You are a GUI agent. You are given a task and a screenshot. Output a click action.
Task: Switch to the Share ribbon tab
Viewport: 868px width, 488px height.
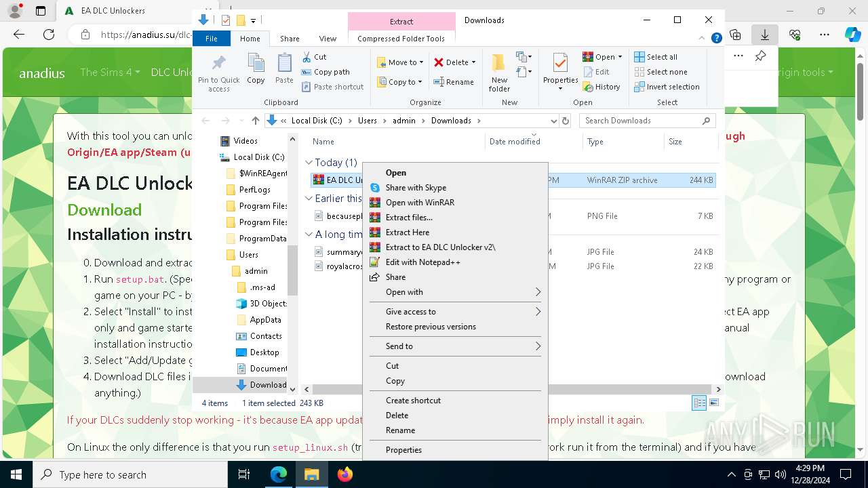tap(290, 39)
